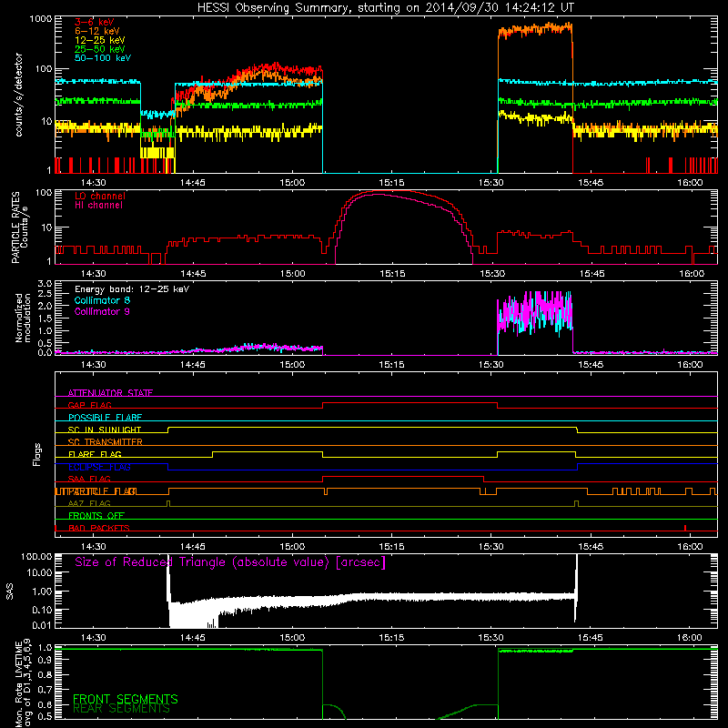728x728 pixels.
Task: Click the 1000 tick on the counts axis
Action: (41, 19)
